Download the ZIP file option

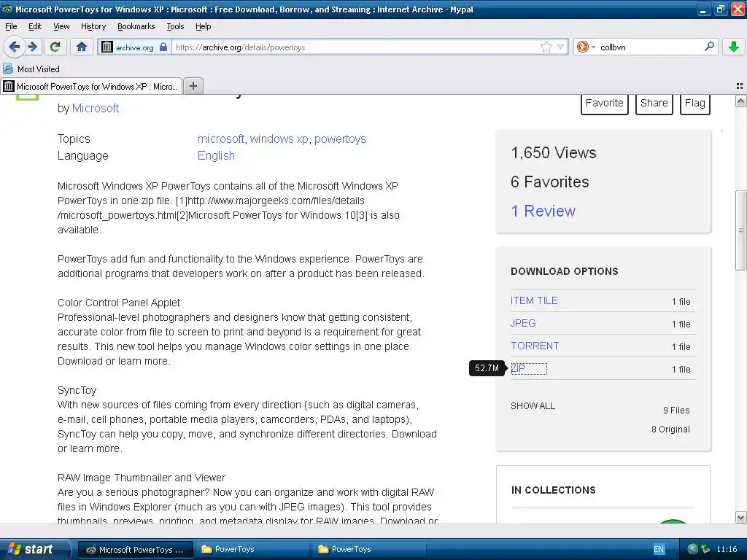[518, 368]
